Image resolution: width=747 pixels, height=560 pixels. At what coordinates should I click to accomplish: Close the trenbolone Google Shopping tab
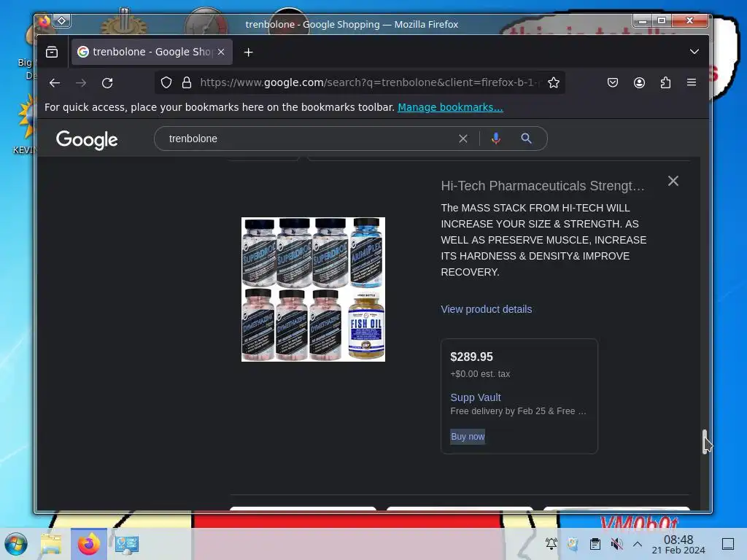pyautogui.click(x=221, y=52)
